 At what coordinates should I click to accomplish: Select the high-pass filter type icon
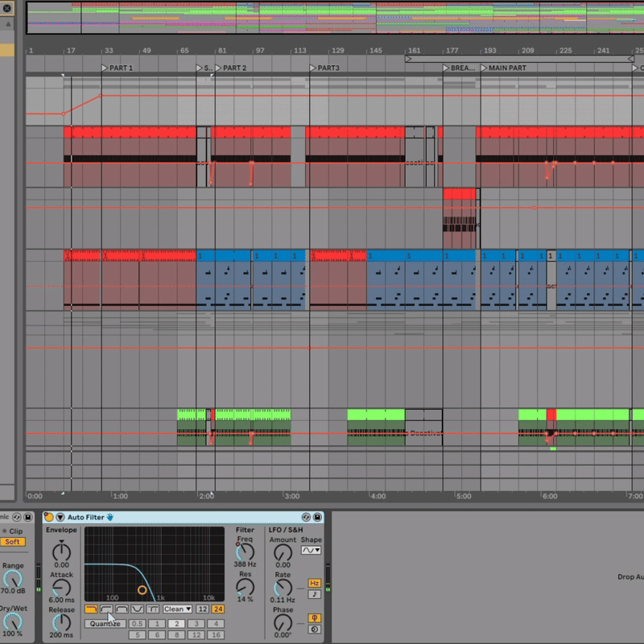[105, 609]
